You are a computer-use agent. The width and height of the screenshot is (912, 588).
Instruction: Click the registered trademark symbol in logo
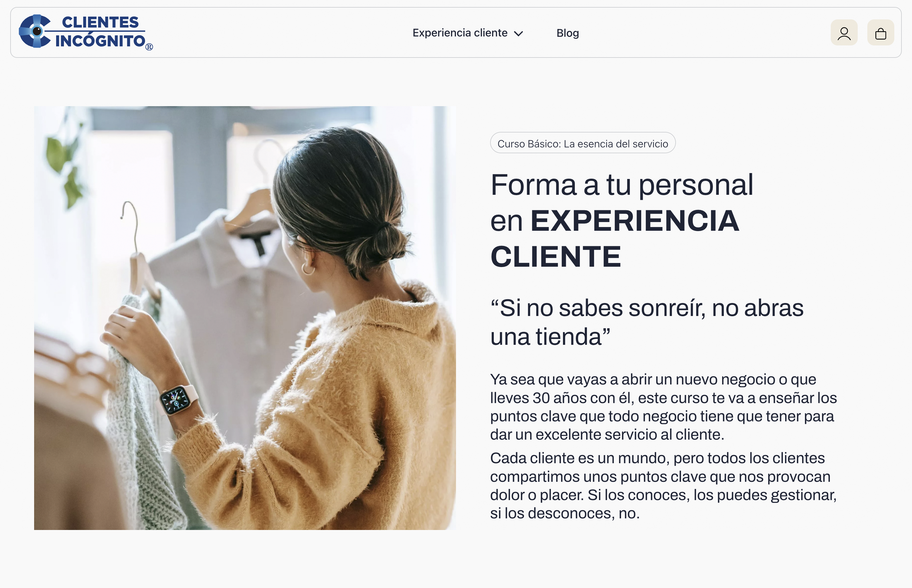pyautogui.click(x=149, y=47)
